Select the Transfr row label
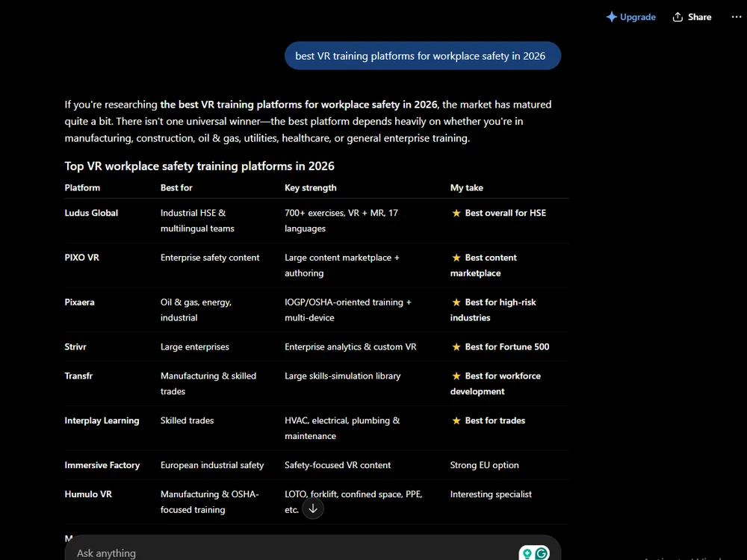The height and width of the screenshot is (560, 747). point(78,376)
